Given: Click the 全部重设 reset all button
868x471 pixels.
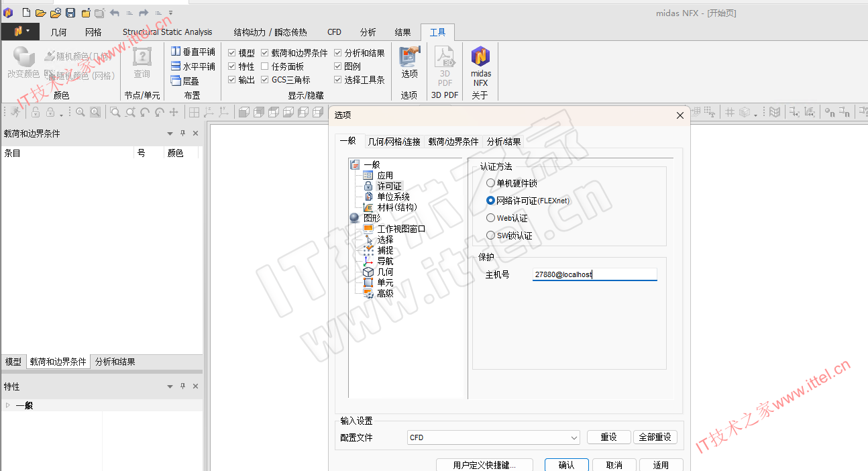Looking at the screenshot, I should [655, 437].
